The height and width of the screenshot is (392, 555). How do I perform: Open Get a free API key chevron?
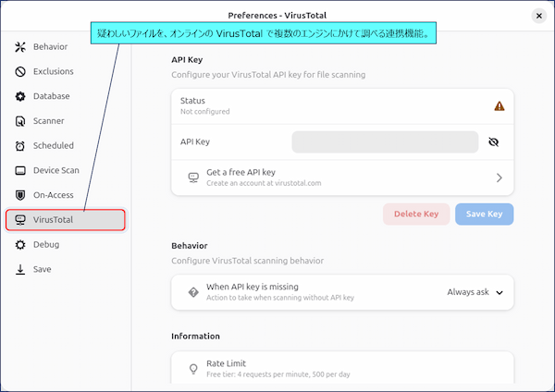499,178
